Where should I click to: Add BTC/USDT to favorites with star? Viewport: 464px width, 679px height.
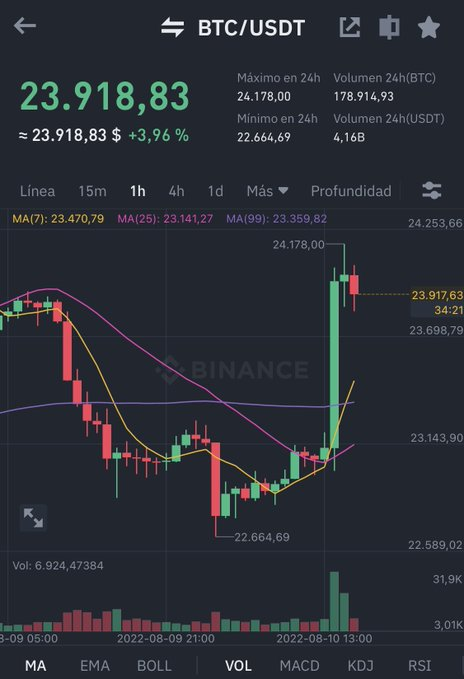pos(429,27)
